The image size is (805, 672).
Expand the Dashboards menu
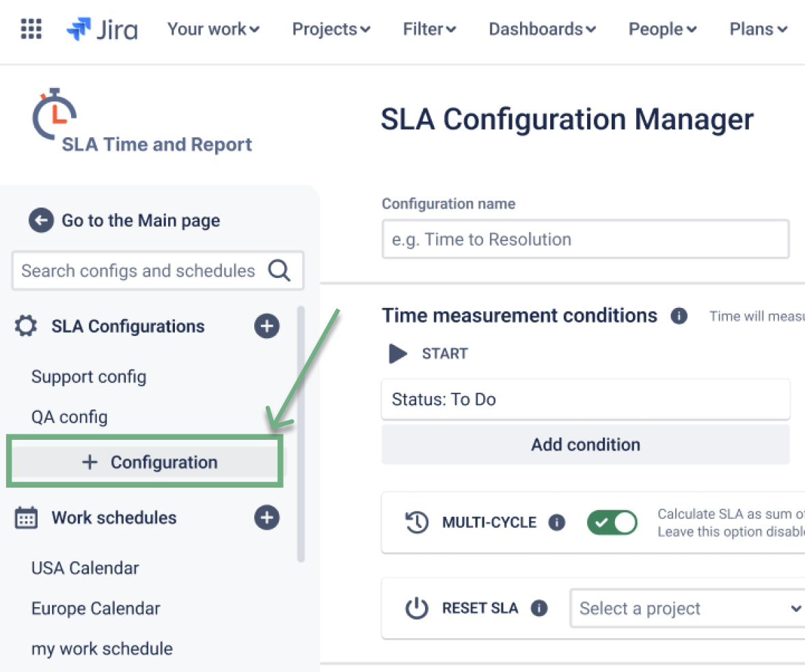pyautogui.click(x=542, y=29)
